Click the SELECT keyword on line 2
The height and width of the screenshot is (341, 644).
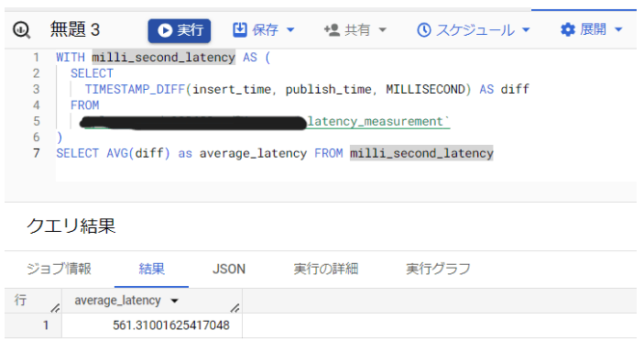[x=92, y=73]
